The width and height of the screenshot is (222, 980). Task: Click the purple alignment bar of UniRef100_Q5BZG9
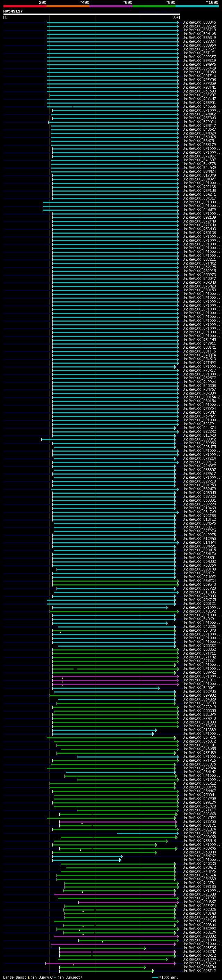[x=111, y=963]
